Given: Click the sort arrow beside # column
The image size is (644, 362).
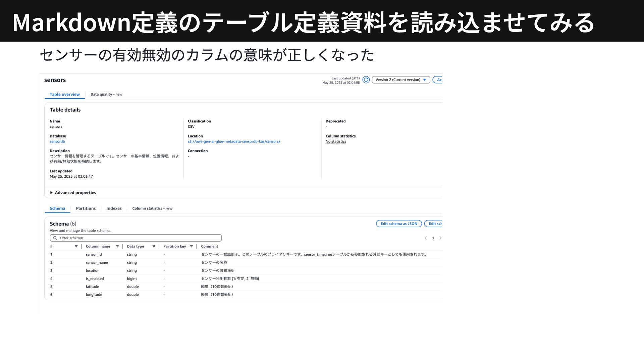Looking at the screenshot, I should pyautogui.click(x=76, y=246).
